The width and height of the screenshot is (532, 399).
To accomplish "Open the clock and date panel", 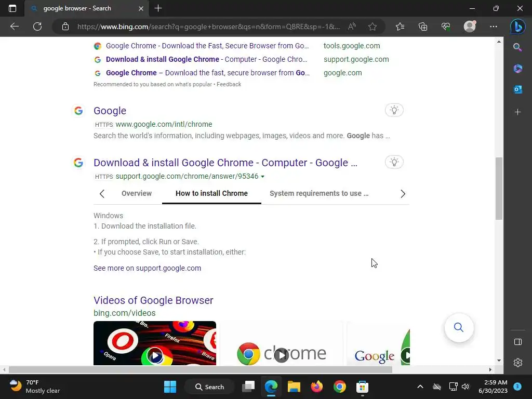I will click(493, 387).
